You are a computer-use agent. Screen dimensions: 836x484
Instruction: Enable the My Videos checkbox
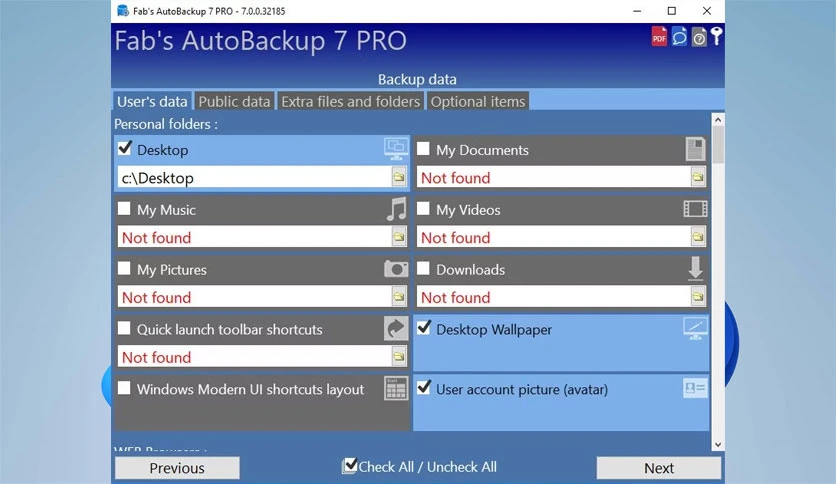(x=423, y=208)
